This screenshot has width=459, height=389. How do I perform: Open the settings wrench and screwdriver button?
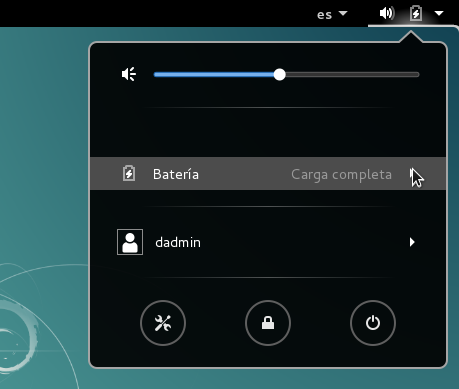click(163, 323)
